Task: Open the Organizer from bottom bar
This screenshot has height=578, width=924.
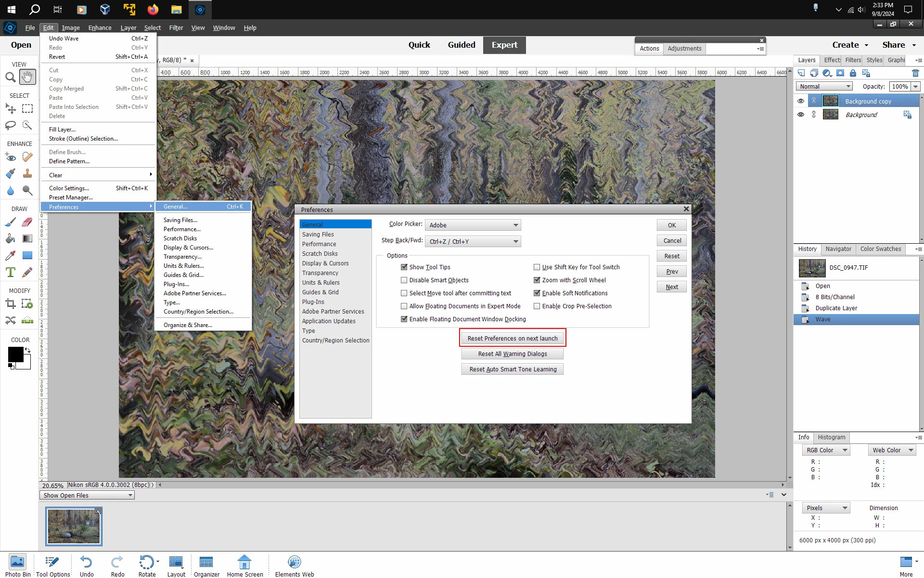Action: click(206, 565)
